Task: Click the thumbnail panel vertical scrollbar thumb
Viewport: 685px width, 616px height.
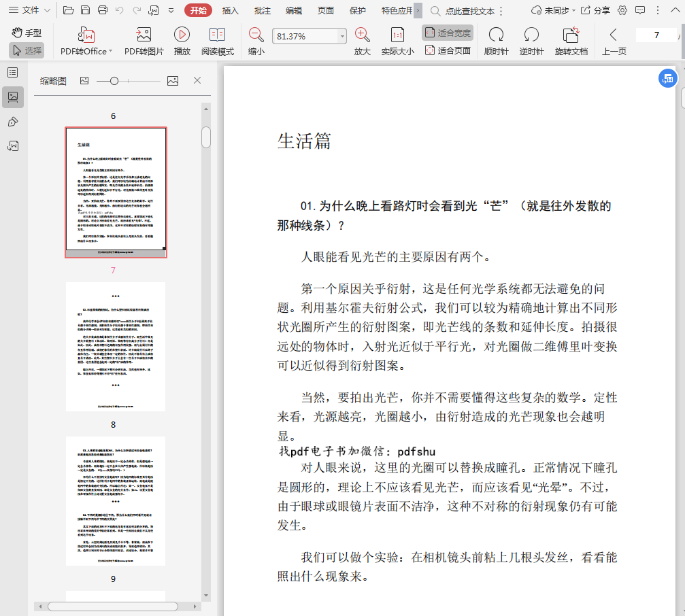Action: (x=205, y=137)
